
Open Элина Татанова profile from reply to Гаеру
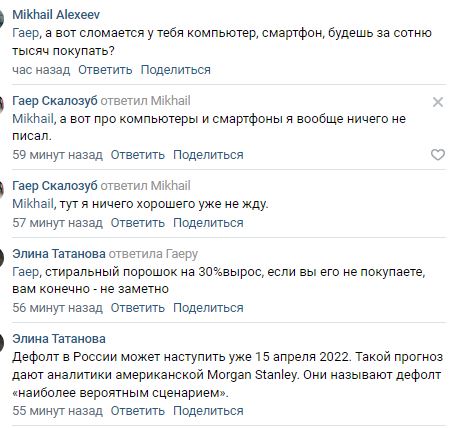59,254
